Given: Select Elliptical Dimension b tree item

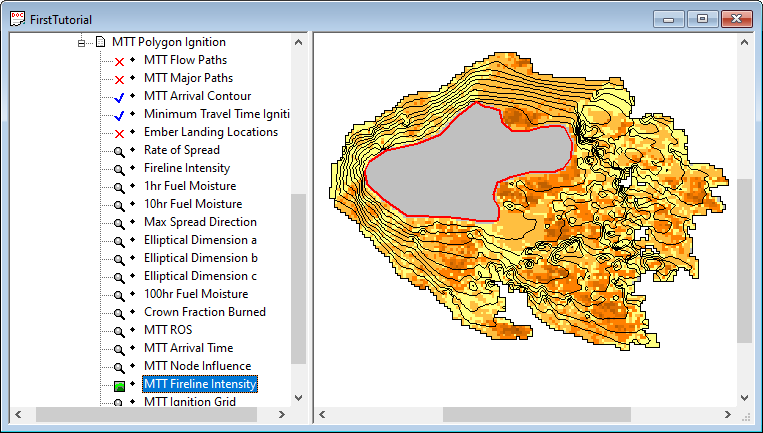Looking at the screenshot, I should click(200, 258).
